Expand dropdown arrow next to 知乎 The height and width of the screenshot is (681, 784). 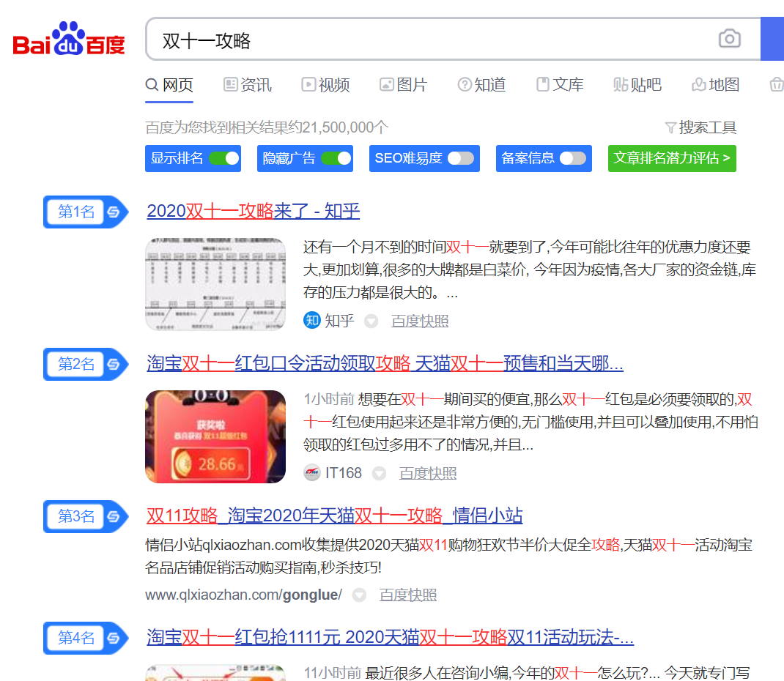[371, 321]
